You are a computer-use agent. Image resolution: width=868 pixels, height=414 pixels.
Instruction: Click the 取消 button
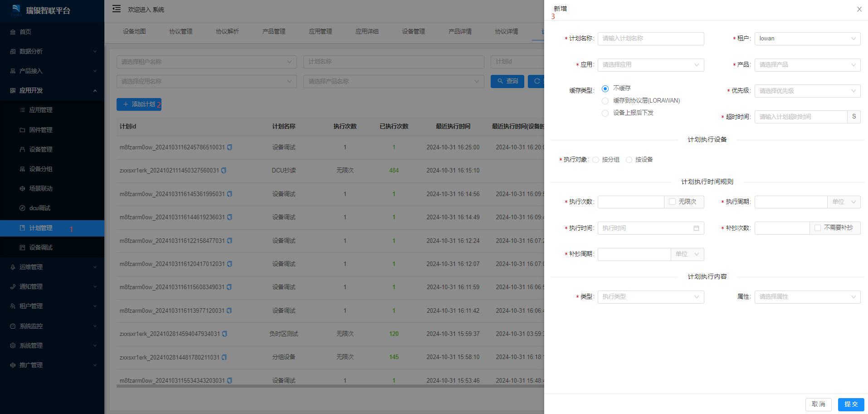point(819,404)
